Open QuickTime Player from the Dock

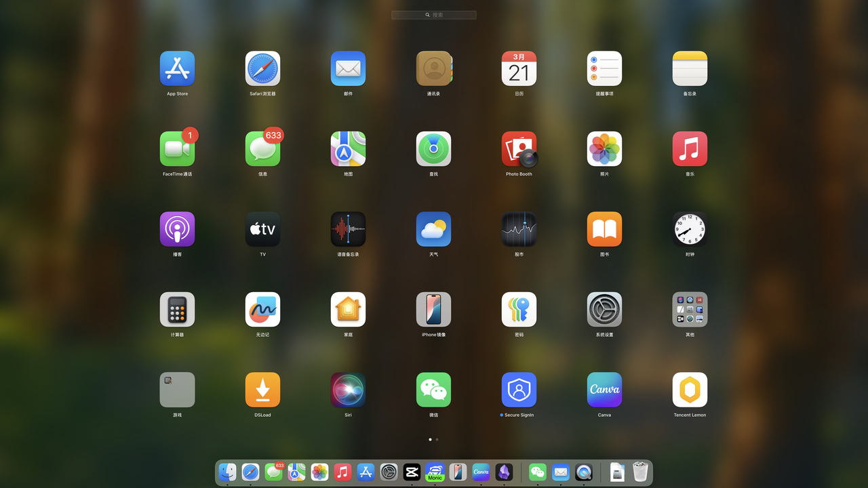[584, 472]
